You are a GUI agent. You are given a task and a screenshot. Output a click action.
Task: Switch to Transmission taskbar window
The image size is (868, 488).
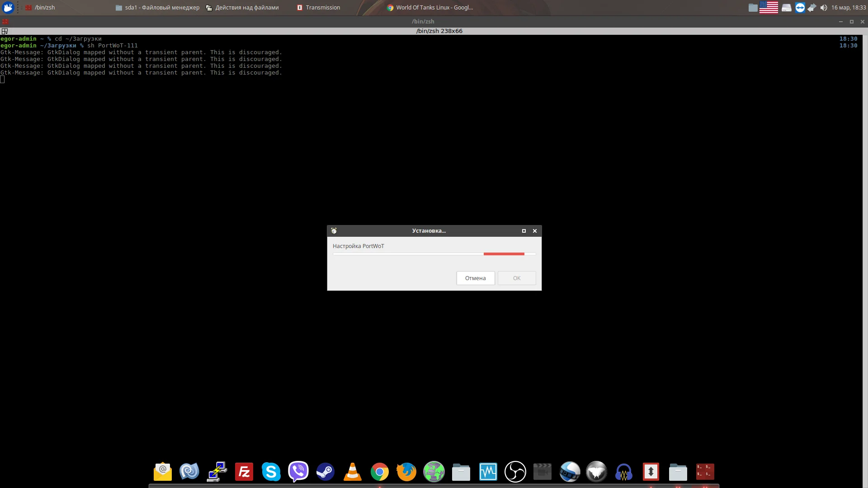[318, 7]
